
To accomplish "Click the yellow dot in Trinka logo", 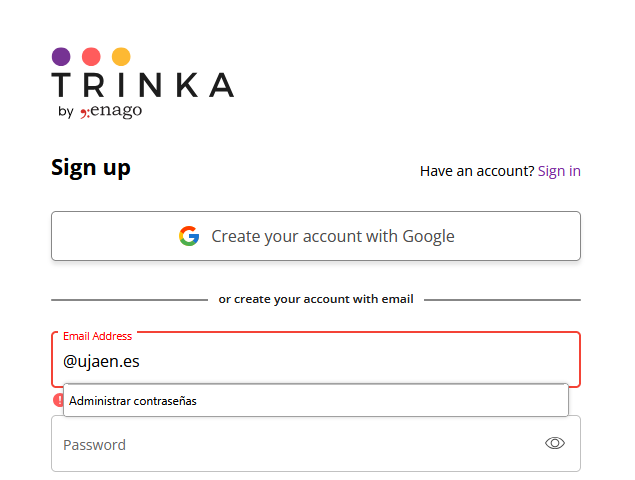I will pos(121,57).
